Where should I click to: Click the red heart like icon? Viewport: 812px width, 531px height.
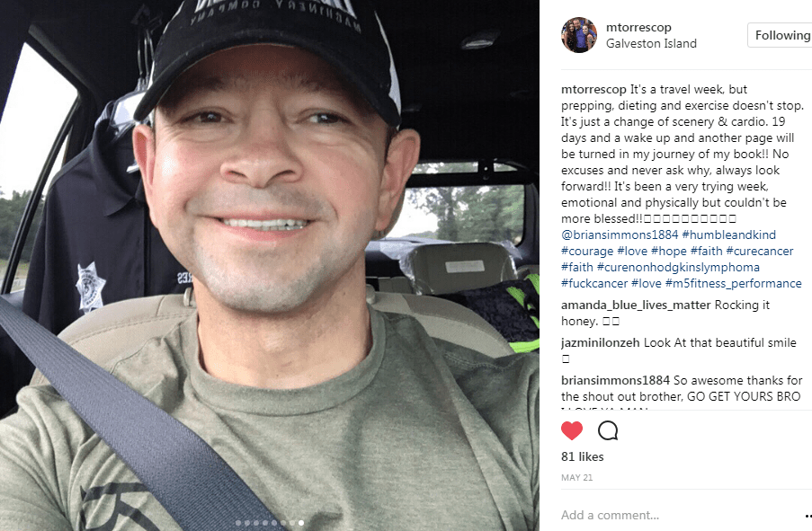point(572,430)
